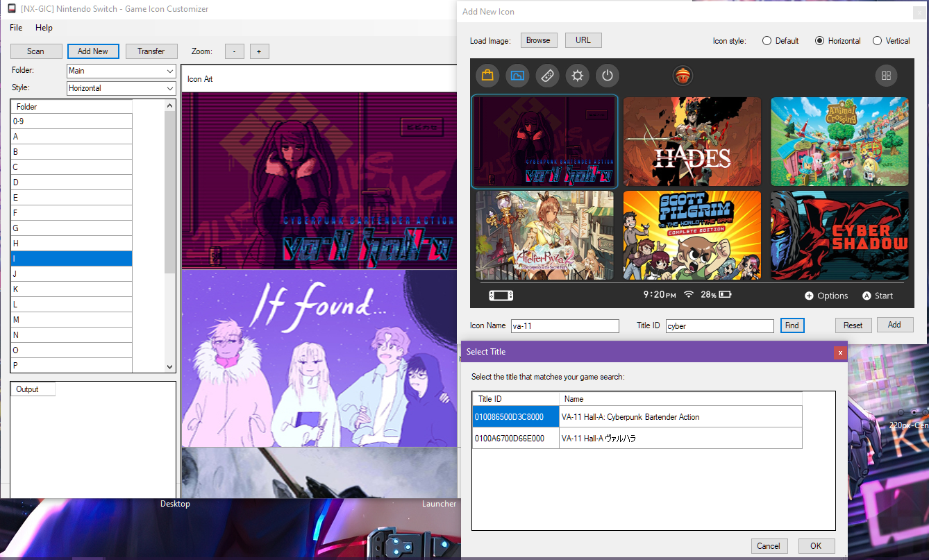Choose the Horizontal icon style radio button
This screenshot has width=929, height=560.
(x=820, y=41)
